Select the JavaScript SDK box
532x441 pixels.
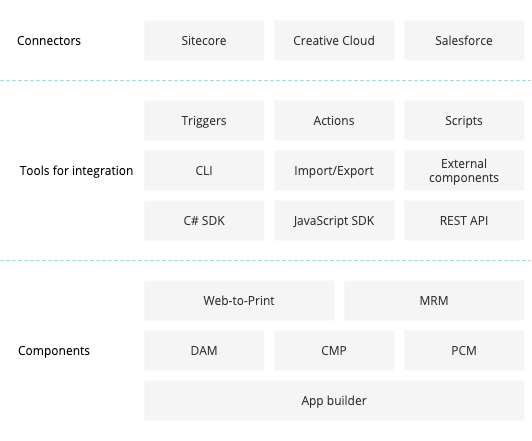[x=334, y=220]
